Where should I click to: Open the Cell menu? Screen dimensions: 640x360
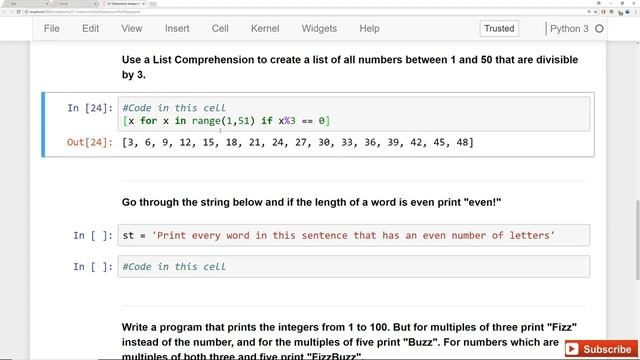[220, 29]
